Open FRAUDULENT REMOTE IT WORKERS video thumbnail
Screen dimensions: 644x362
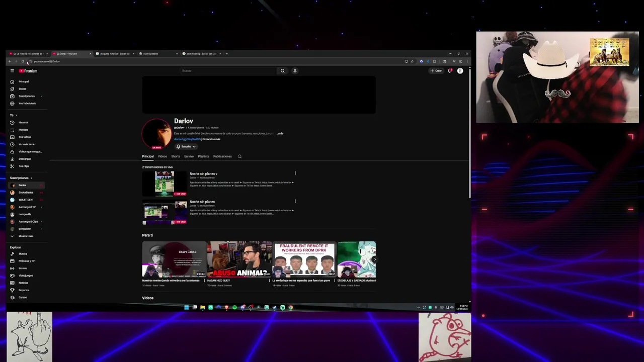(304, 259)
